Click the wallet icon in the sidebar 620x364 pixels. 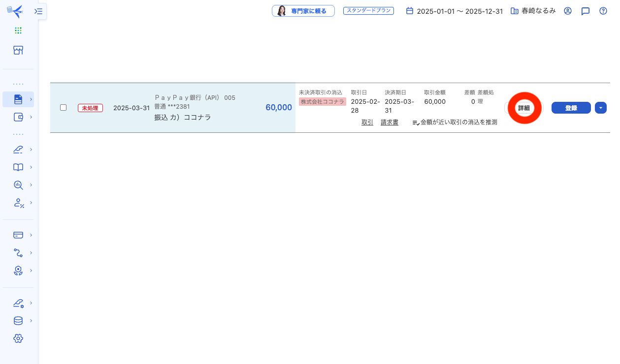[x=18, y=117]
